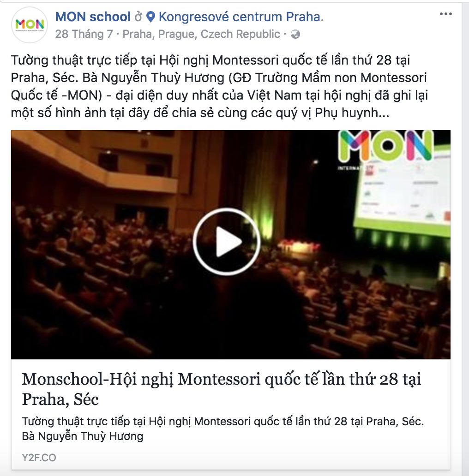Play the conference video
The height and width of the screenshot is (476, 469).
227,242
